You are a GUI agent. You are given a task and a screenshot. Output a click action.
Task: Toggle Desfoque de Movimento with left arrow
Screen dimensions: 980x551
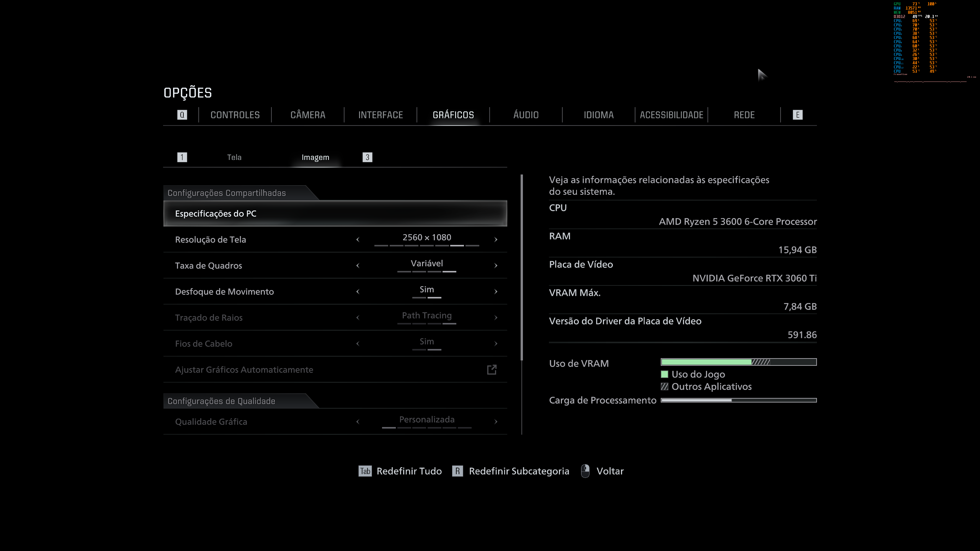[358, 292]
